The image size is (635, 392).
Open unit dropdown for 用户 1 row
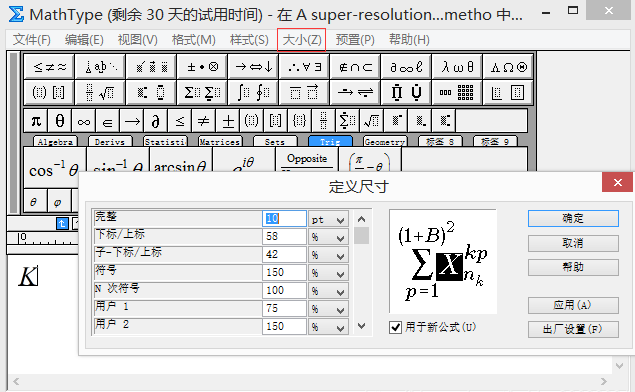tap(328, 309)
